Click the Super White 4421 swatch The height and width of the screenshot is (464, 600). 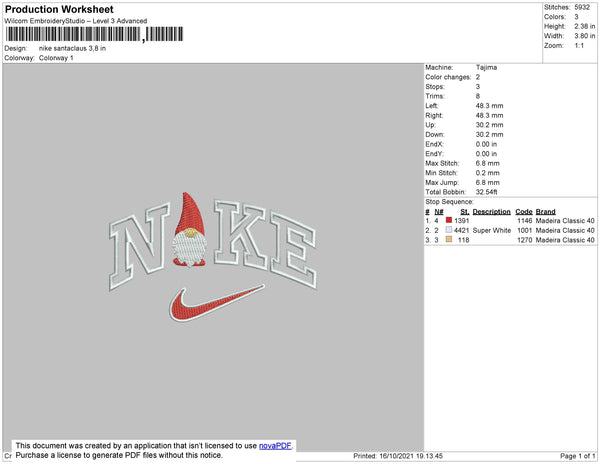point(449,230)
